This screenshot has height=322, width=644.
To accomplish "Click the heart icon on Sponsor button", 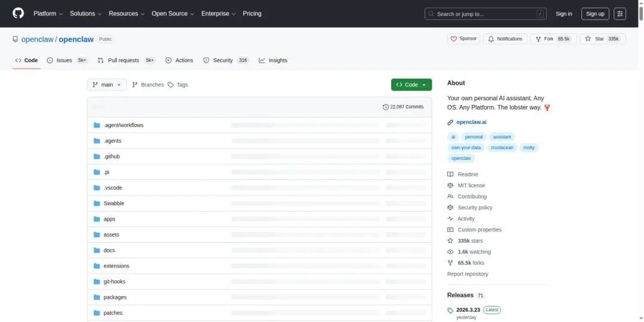I will [453, 39].
